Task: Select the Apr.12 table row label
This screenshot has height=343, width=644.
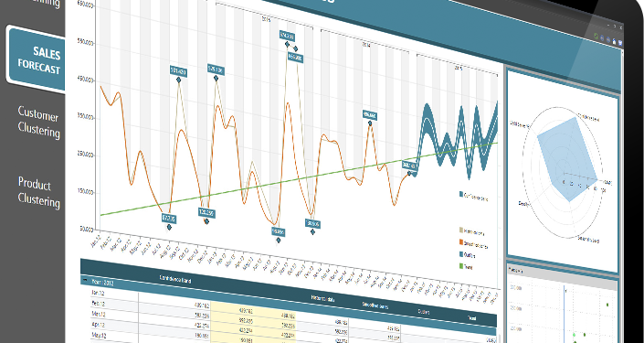Action: pos(99,325)
